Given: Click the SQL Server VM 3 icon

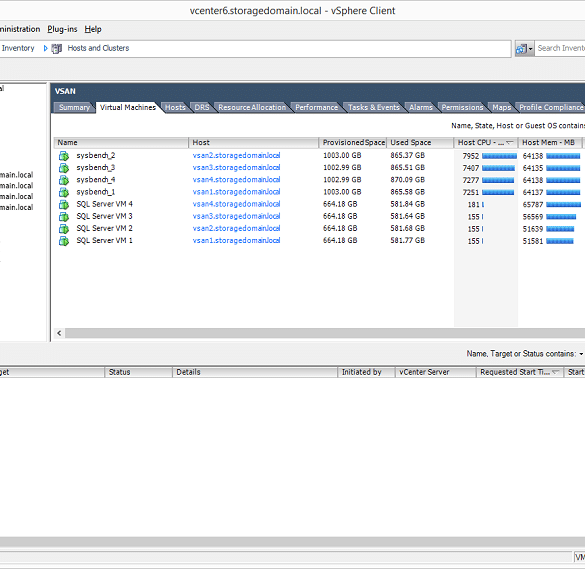Looking at the screenshot, I should point(64,216).
